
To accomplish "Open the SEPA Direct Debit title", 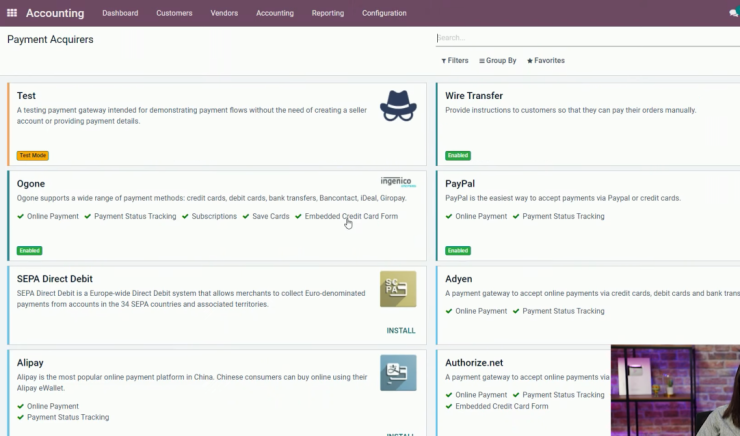I will click(55, 279).
